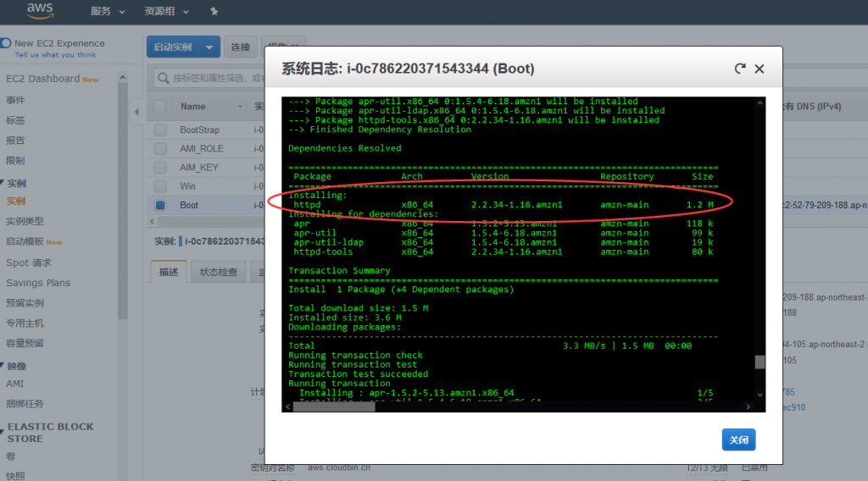This screenshot has height=481, width=868.
Task: Go to EC2 Dashboard
Action: point(43,79)
